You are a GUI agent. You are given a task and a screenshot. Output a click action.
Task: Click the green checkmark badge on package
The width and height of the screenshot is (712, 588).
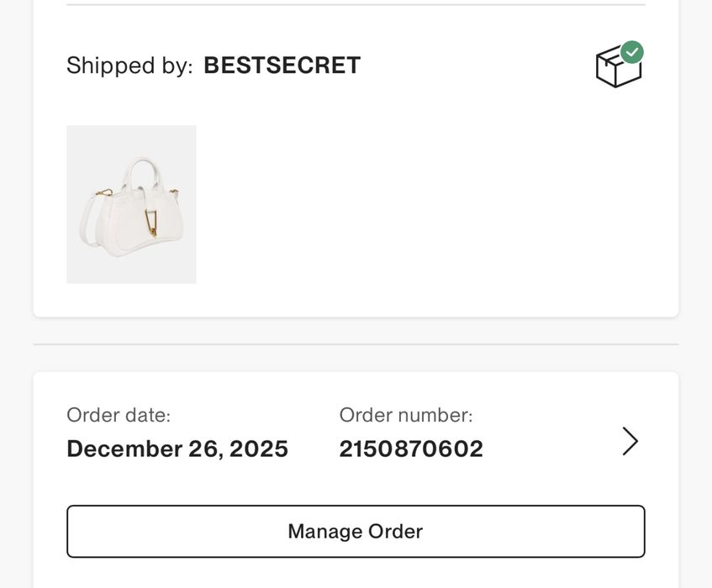click(x=632, y=52)
